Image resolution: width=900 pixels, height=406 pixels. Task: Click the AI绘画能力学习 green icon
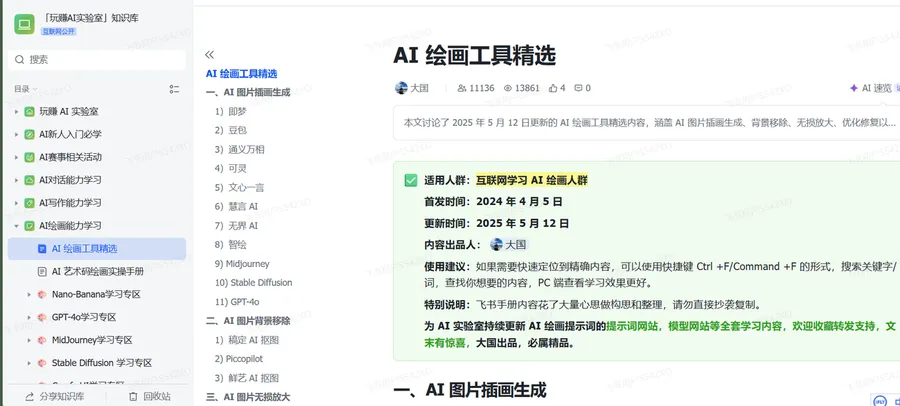29,226
